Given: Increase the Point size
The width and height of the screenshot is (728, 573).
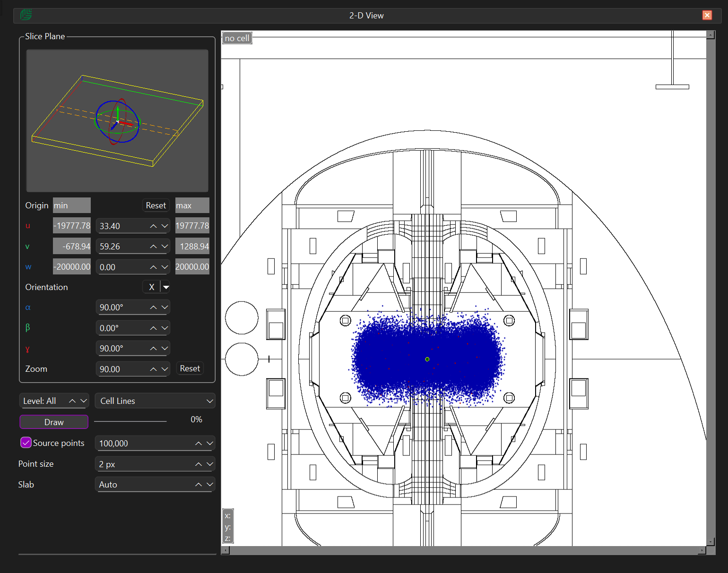Looking at the screenshot, I should [199, 464].
